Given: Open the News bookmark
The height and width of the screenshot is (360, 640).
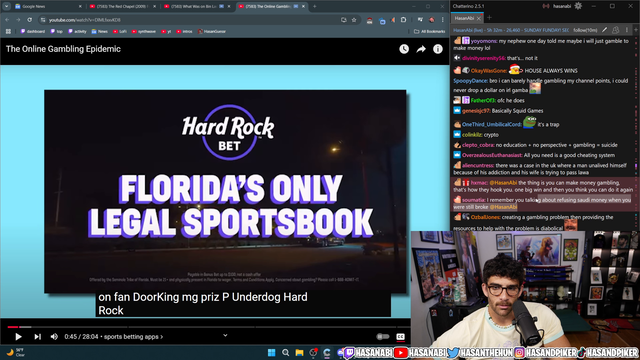Looking at the screenshot, I should [x=100, y=31].
